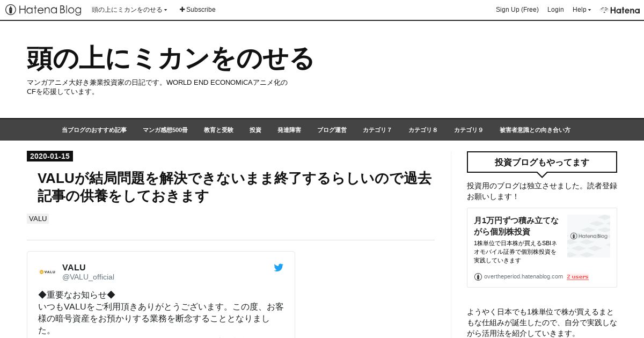Select the VALU category tag
The width and height of the screenshot is (644, 338).
pos(38,219)
